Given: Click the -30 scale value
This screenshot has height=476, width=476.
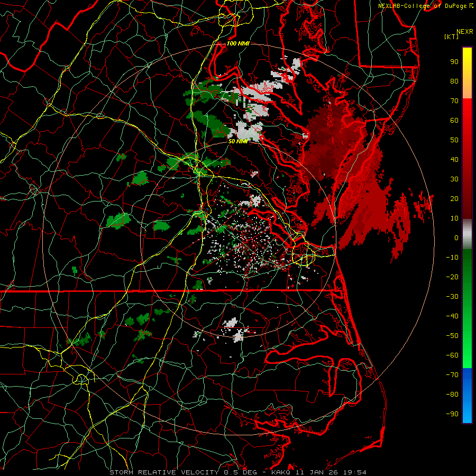Looking at the screenshot, I should (x=452, y=297).
